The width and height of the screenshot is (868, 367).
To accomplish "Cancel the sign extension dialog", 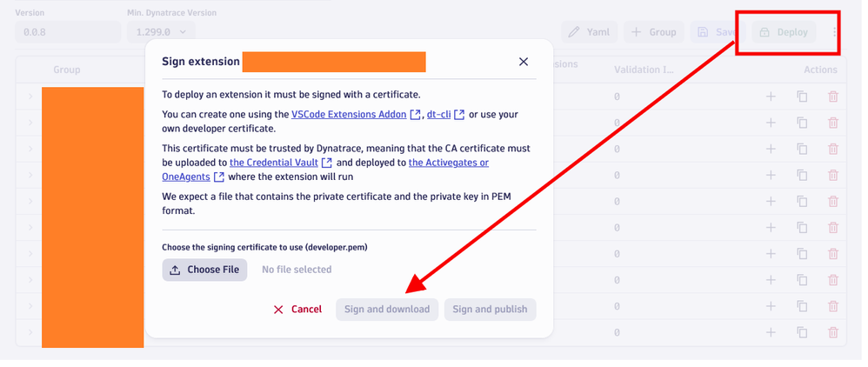I will click(x=297, y=310).
